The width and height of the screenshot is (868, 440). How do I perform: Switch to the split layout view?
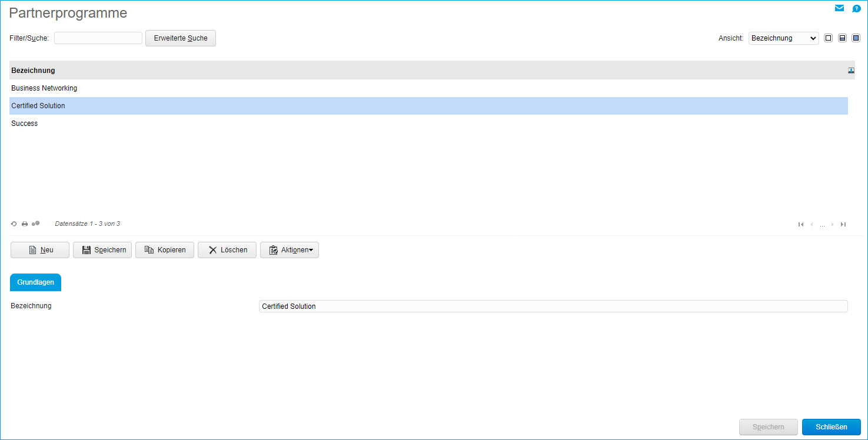coord(842,38)
